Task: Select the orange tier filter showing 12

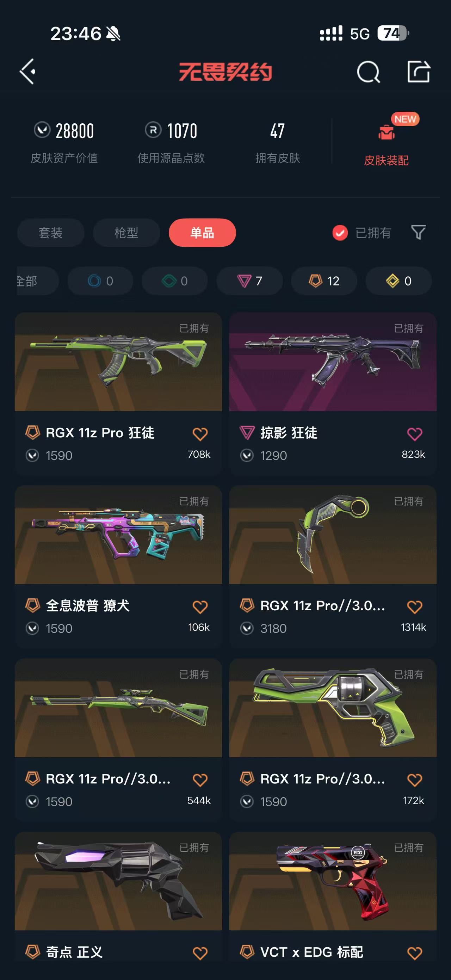Action: pos(324,281)
